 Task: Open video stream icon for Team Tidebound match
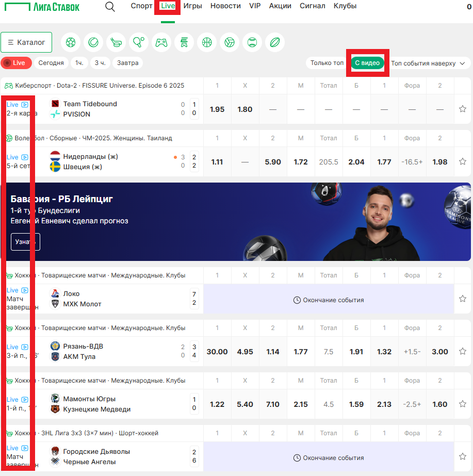[25, 105]
